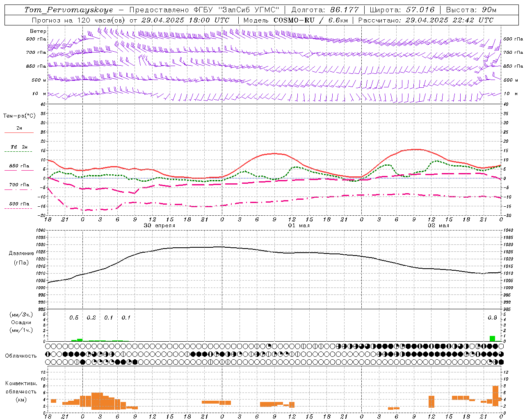Select the forecast start text 29.04.2025 18:00 UTC
The image size is (525, 420).
(x=185, y=20)
